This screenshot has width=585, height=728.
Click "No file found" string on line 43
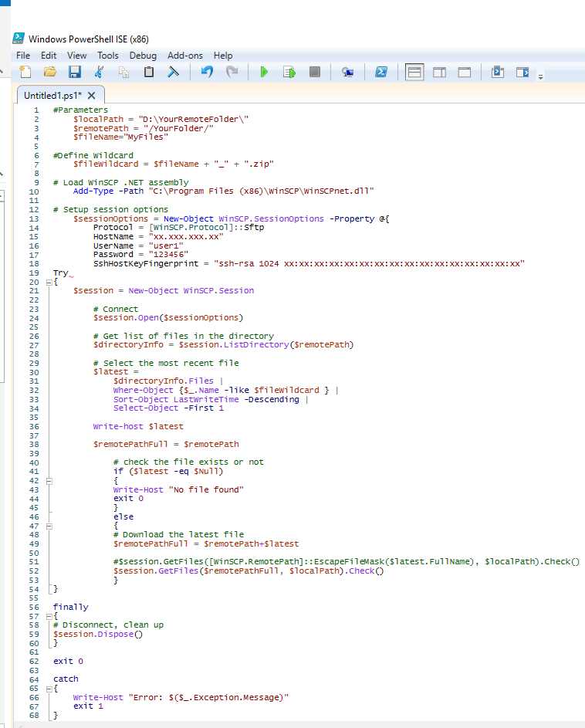click(206, 489)
